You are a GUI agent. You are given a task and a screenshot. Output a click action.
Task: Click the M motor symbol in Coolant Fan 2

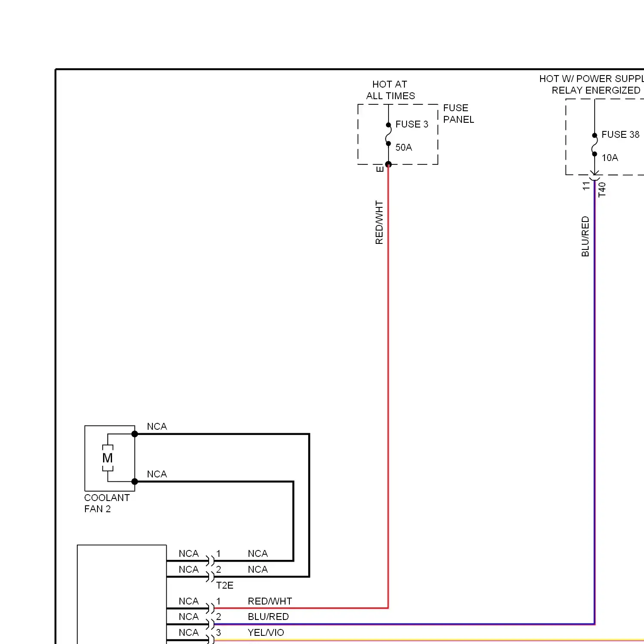click(x=108, y=458)
